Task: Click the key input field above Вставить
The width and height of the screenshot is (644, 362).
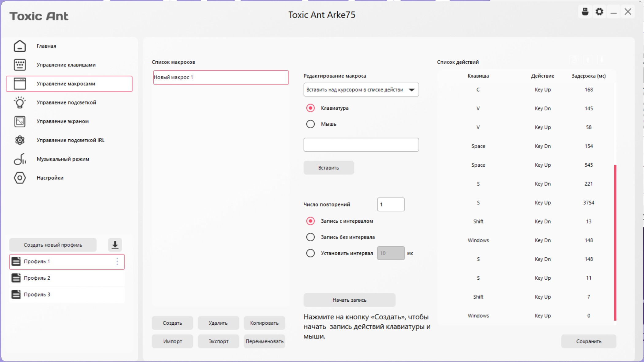Action: [361, 145]
